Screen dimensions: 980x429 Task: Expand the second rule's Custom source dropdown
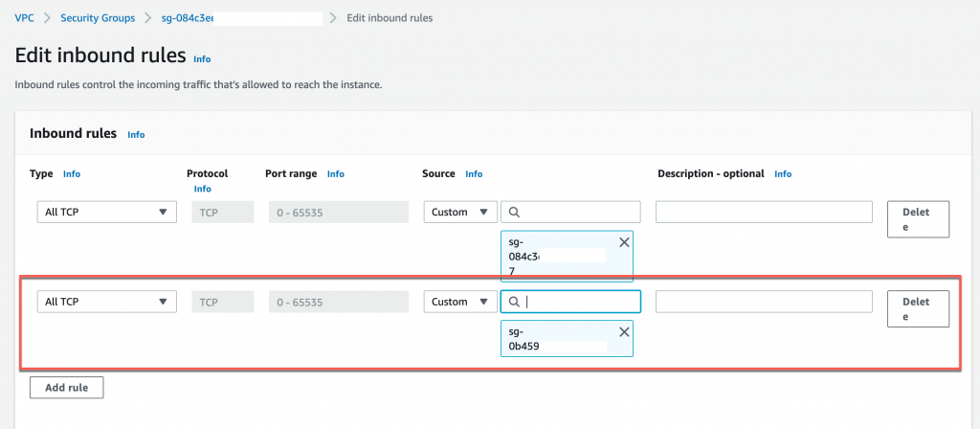click(460, 302)
